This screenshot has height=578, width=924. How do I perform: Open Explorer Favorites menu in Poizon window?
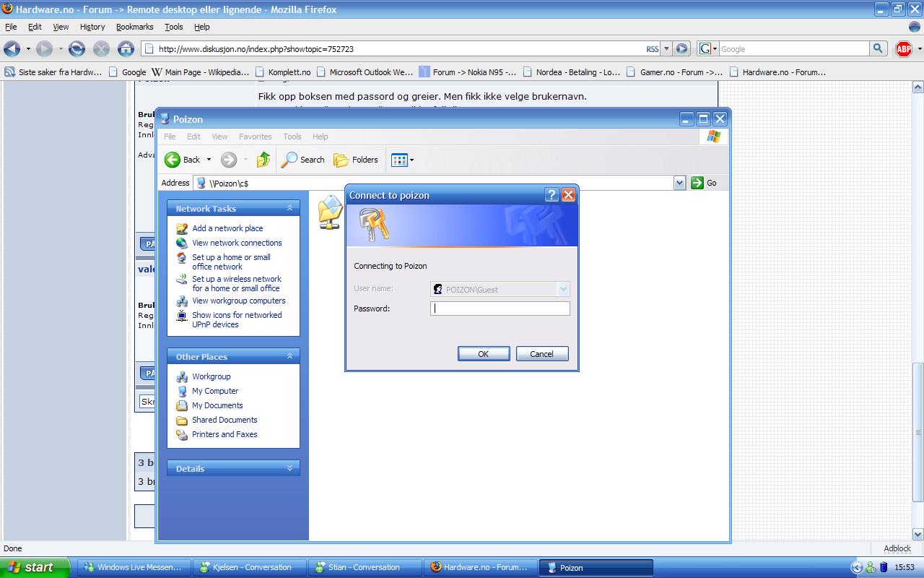(x=256, y=137)
